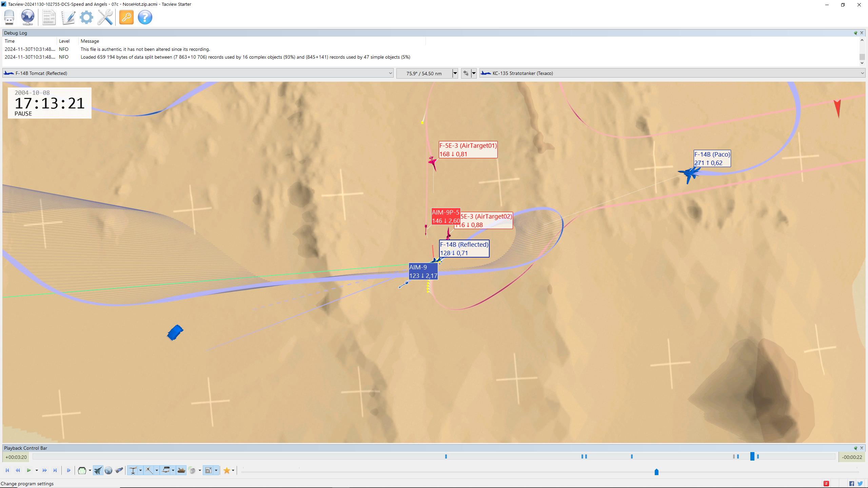Image resolution: width=868 pixels, height=488 pixels.
Task: Click the fast-forward playback button
Action: [44, 470]
